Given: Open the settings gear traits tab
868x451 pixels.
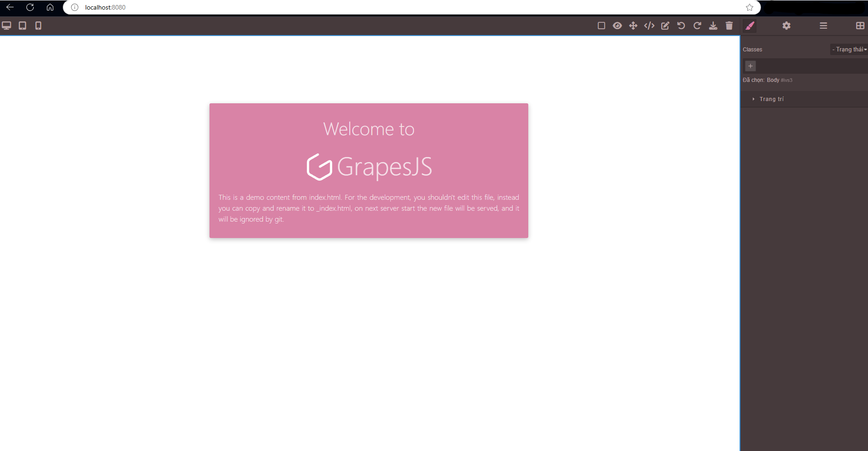Looking at the screenshot, I should click(x=786, y=26).
